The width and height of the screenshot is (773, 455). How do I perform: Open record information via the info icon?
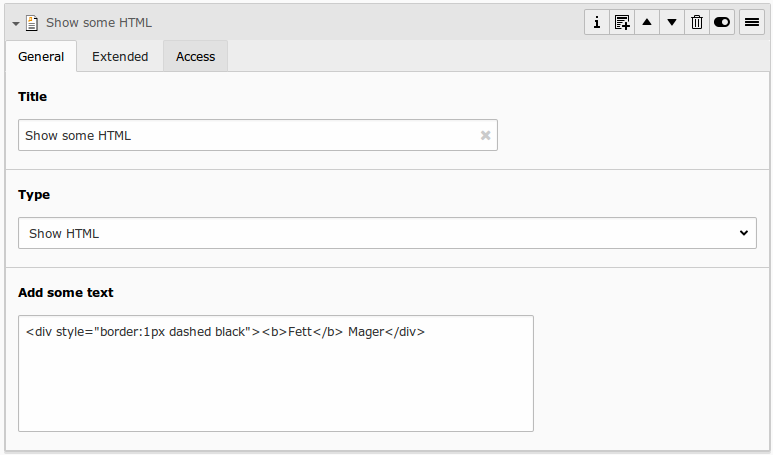(597, 22)
